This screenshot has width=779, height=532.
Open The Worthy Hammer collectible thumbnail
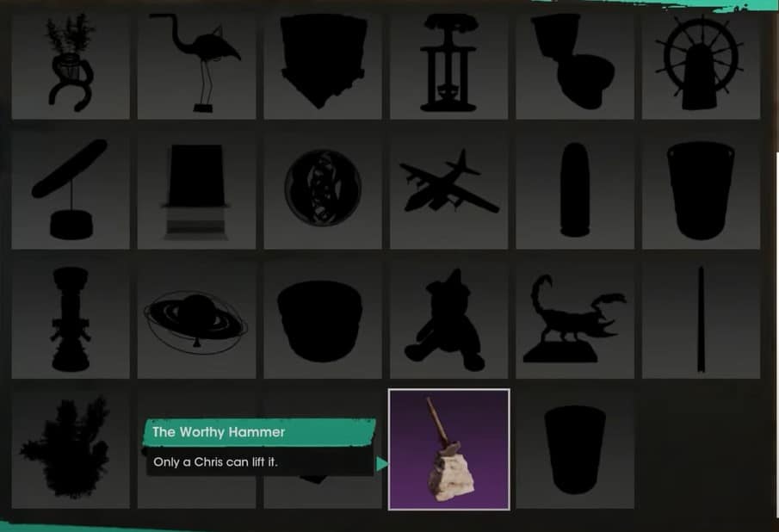tap(449, 449)
